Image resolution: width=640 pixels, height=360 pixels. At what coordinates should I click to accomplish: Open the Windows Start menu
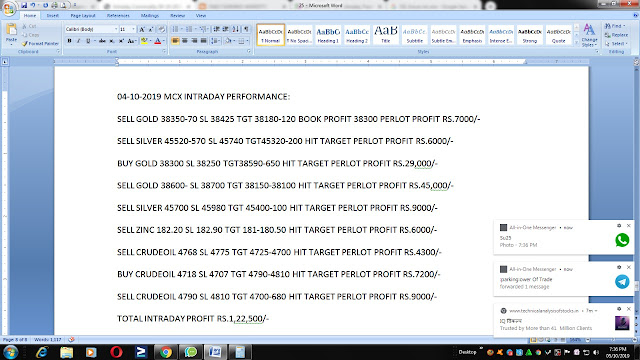pyautogui.click(x=10, y=352)
